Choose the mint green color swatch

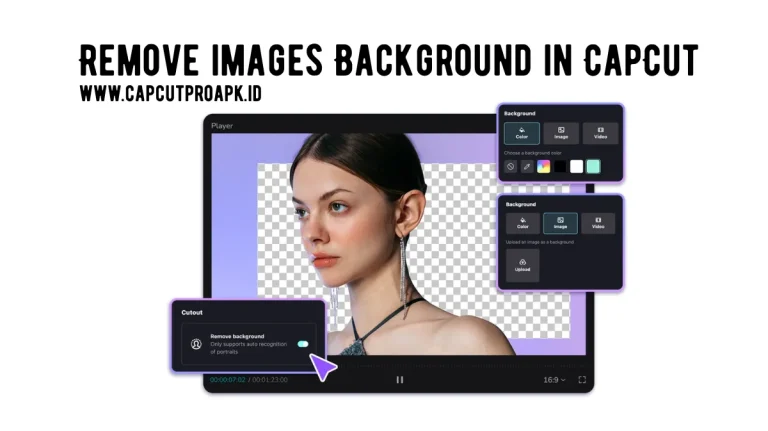(x=593, y=166)
